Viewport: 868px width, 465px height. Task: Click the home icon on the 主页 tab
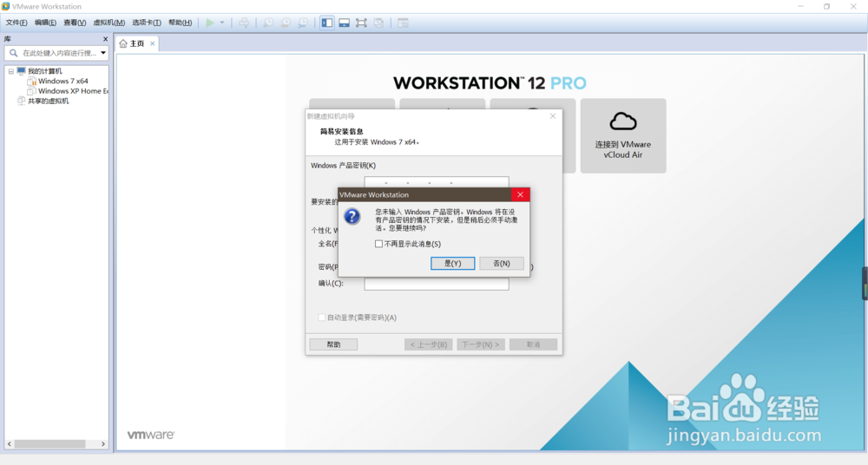[x=123, y=43]
